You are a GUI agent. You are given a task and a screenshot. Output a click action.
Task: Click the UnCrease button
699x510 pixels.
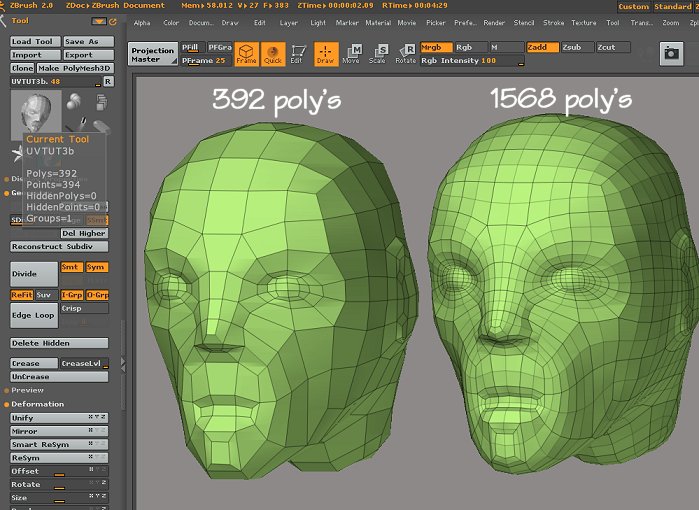point(59,377)
